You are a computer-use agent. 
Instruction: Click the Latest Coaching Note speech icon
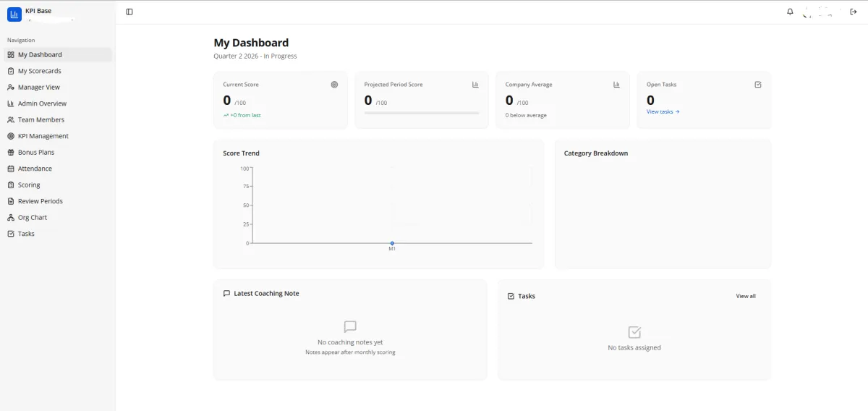pyautogui.click(x=227, y=294)
